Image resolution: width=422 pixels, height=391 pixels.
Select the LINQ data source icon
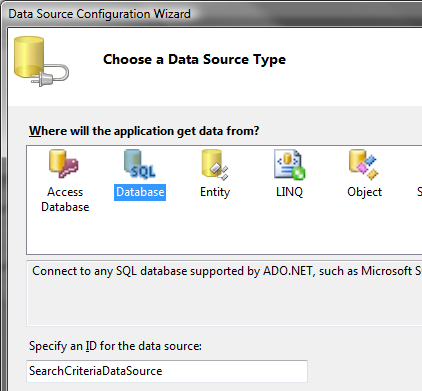[x=289, y=164]
